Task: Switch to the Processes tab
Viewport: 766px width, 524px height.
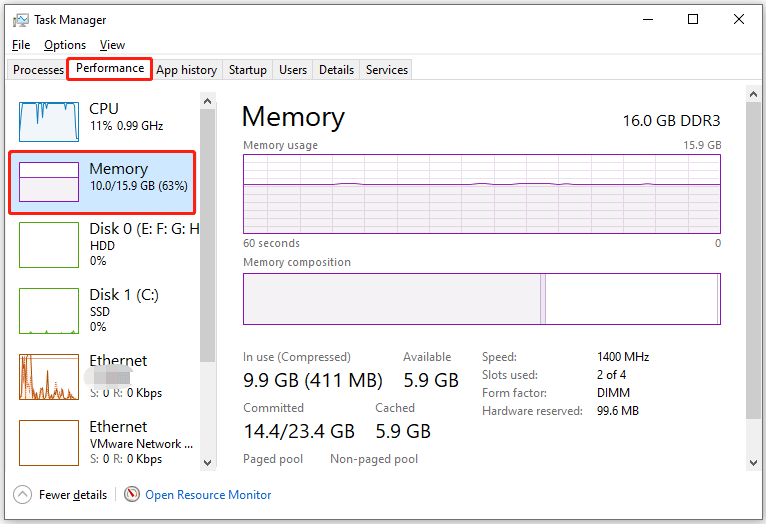Action: point(38,70)
